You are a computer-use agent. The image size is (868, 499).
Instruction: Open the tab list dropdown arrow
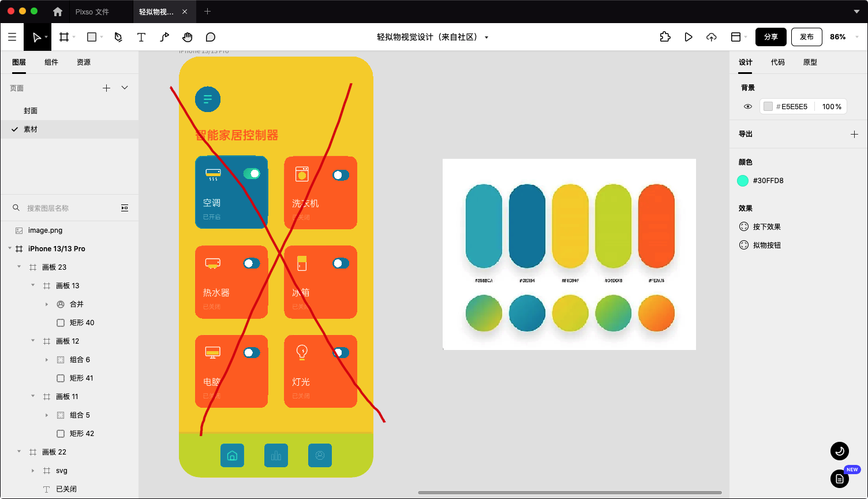[856, 12]
